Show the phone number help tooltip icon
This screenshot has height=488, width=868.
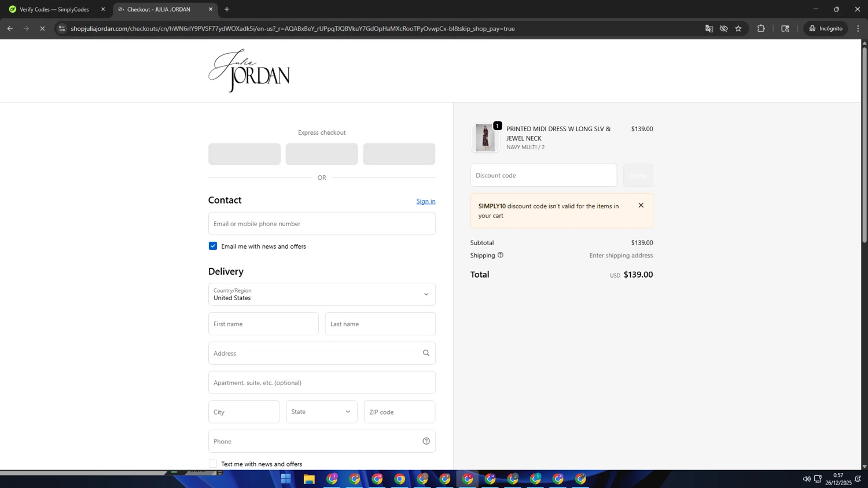click(x=426, y=441)
